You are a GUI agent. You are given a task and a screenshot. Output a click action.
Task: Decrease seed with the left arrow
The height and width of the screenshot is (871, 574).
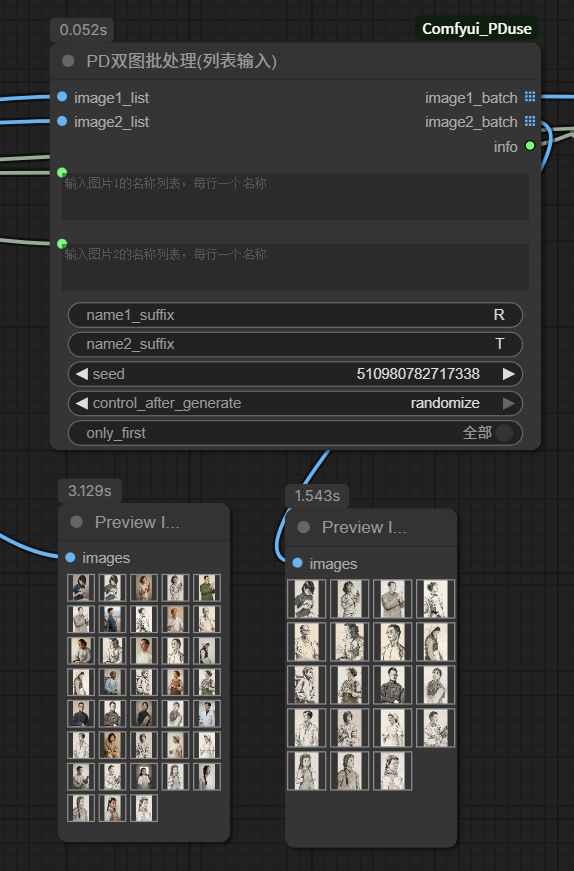tap(82, 374)
